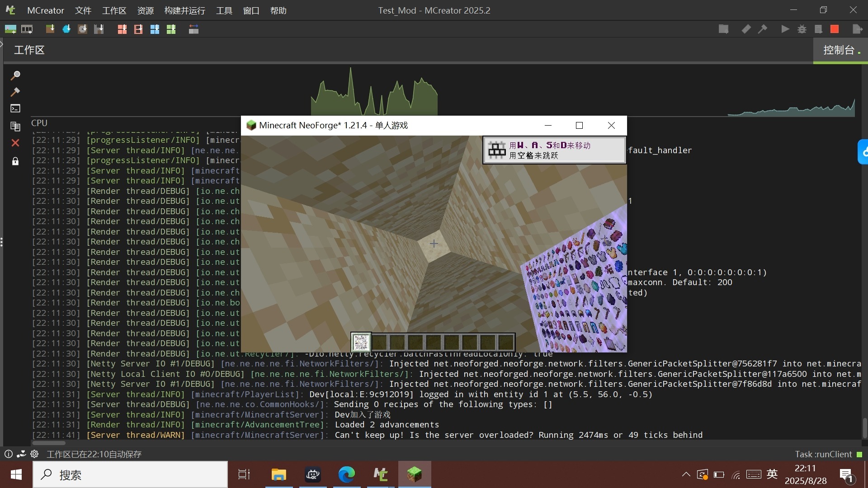Stop the running task red square
Viewport: 868px width, 488px height.
tap(835, 29)
